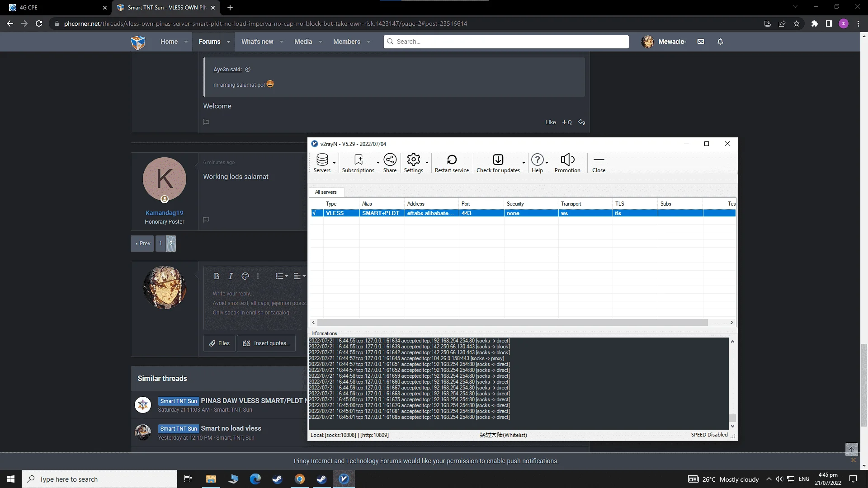868x488 pixels.
Task: Open the Members menu
Action: [347, 42]
